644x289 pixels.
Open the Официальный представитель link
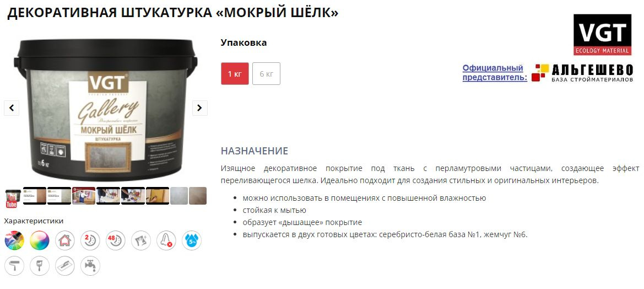(495, 73)
